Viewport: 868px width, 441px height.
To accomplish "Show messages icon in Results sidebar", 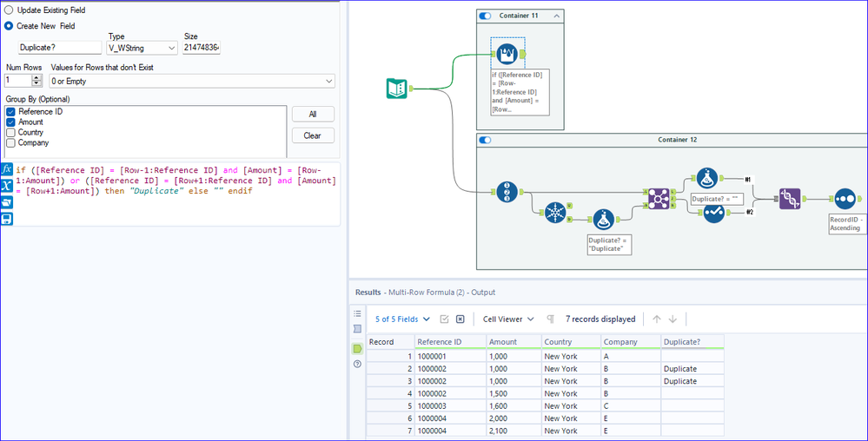I will (x=358, y=329).
